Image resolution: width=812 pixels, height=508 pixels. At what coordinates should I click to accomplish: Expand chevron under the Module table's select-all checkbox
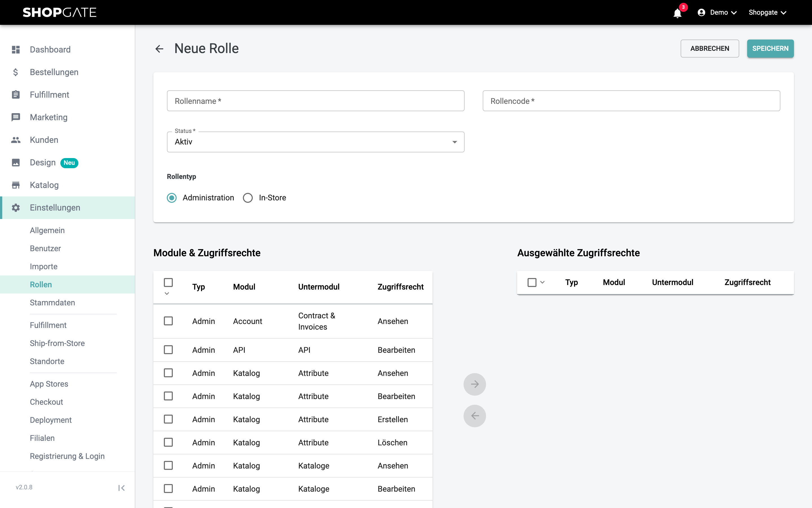167,294
